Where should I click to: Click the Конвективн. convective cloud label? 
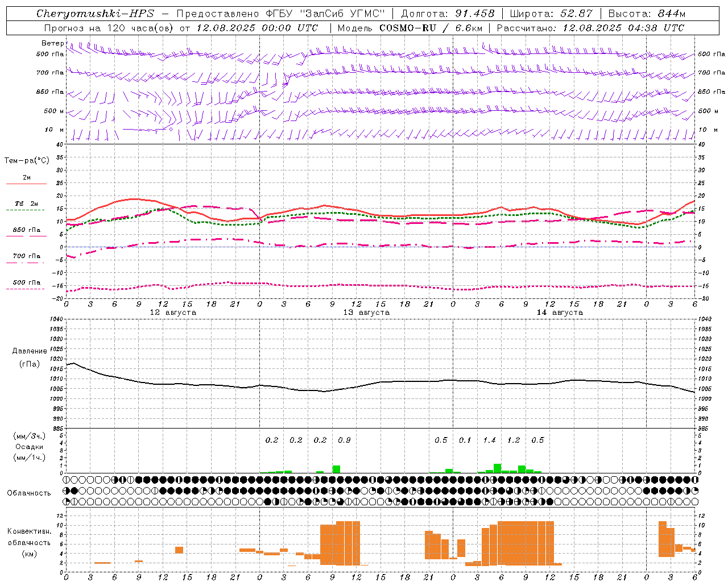pos(30,531)
